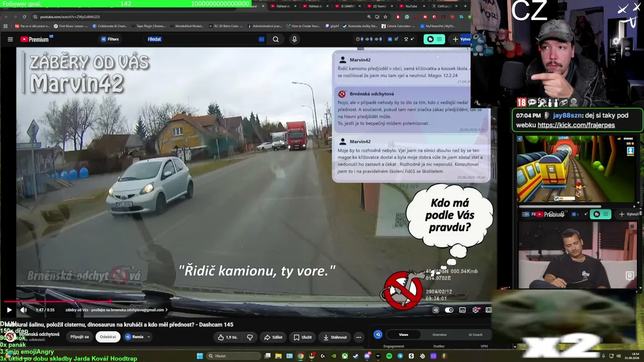Open the Remix dropdown

click(x=138, y=337)
